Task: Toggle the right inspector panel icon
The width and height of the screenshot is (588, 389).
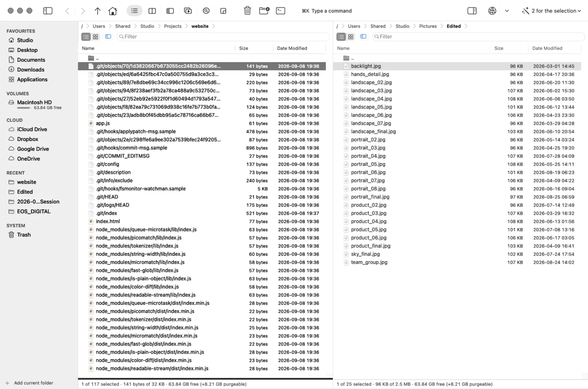Action: (472, 11)
